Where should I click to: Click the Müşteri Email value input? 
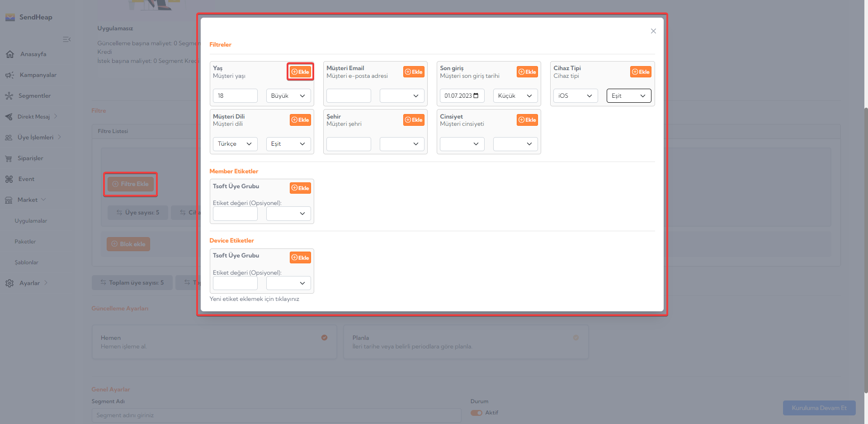coord(349,96)
